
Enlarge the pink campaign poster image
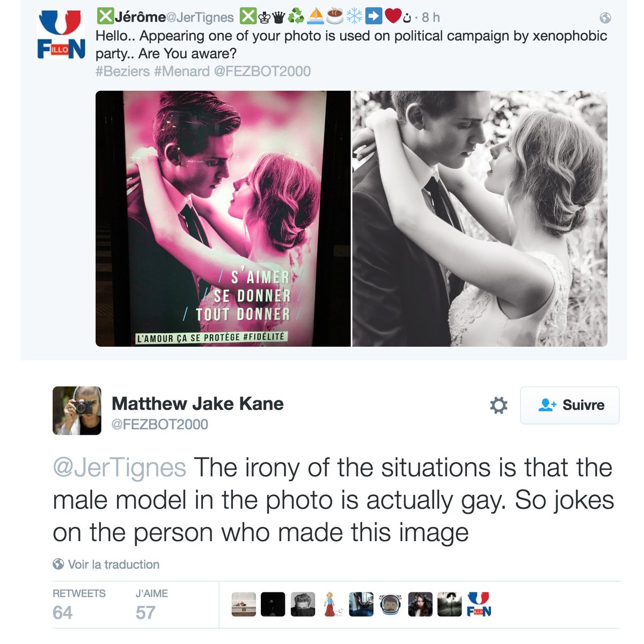(x=223, y=218)
